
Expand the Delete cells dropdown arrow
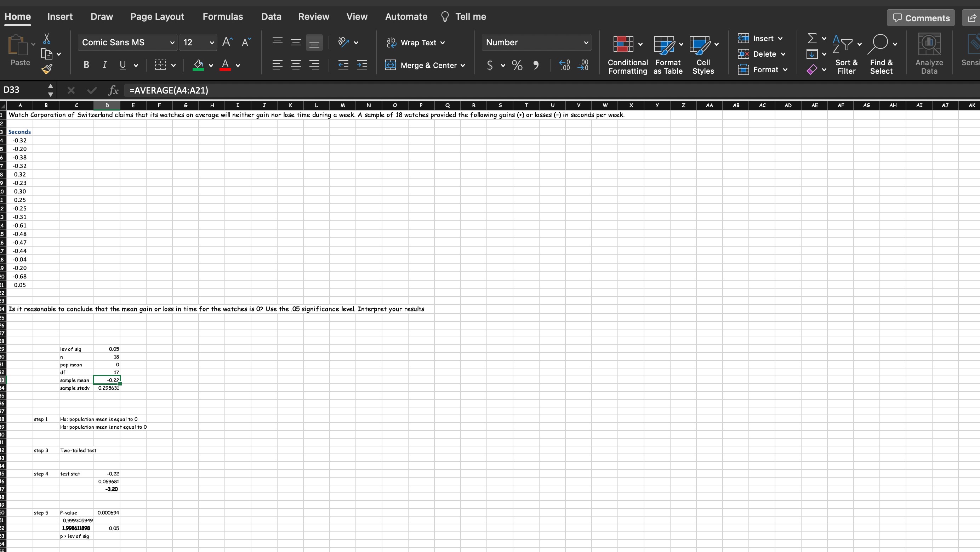783,54
